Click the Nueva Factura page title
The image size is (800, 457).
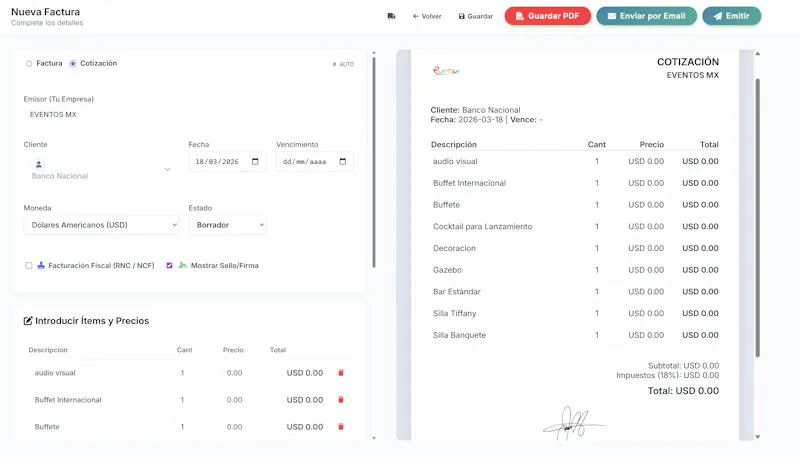coord(45,12)
